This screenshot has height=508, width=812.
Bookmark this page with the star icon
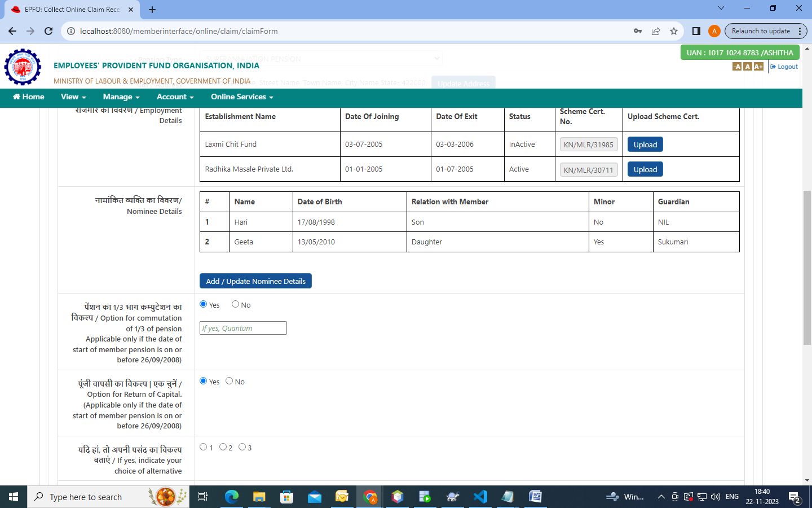(674, 31)
